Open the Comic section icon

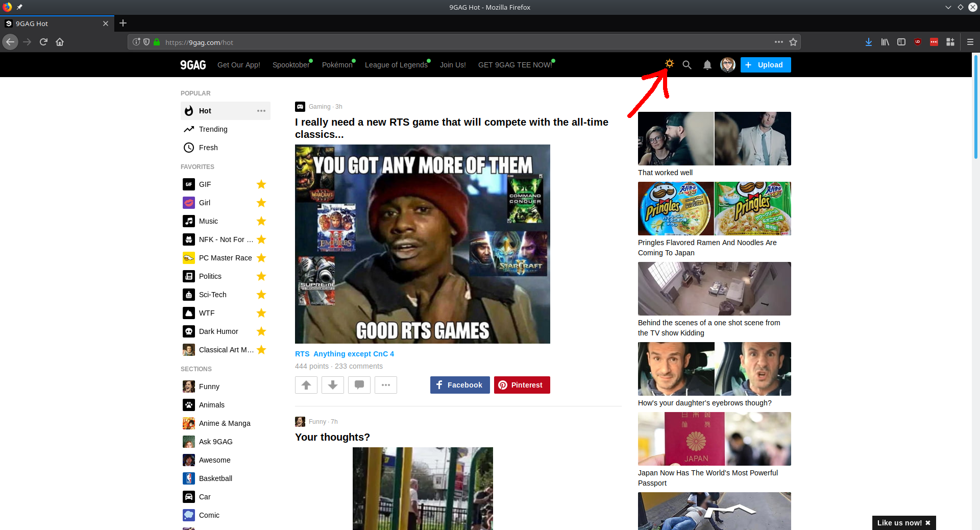click(189, 515)
